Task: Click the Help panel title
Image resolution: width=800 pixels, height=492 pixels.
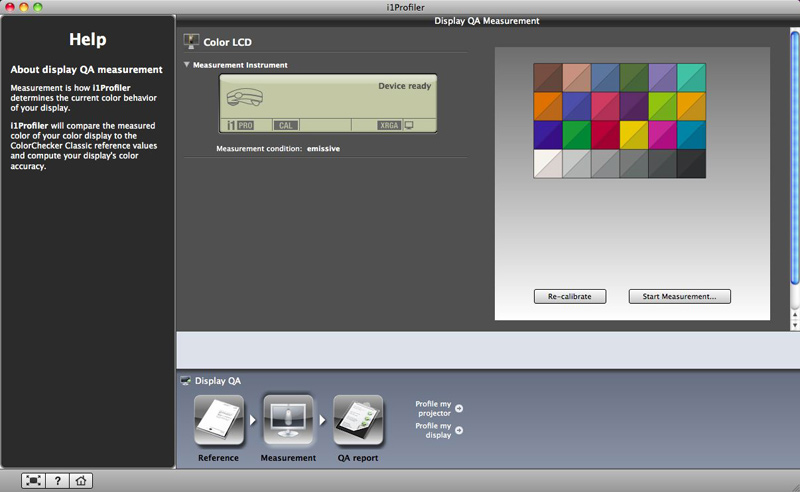Action: tap(88, 39)
